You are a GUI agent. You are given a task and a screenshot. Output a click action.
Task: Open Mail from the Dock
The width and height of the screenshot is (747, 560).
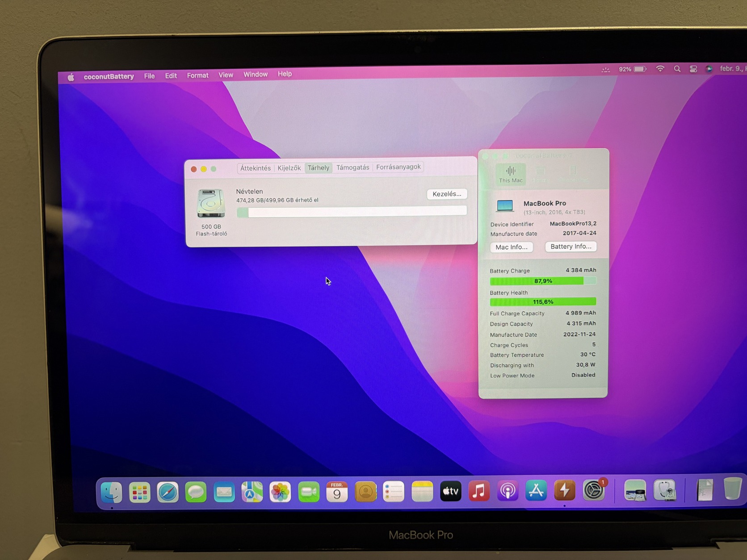point(224,493)
